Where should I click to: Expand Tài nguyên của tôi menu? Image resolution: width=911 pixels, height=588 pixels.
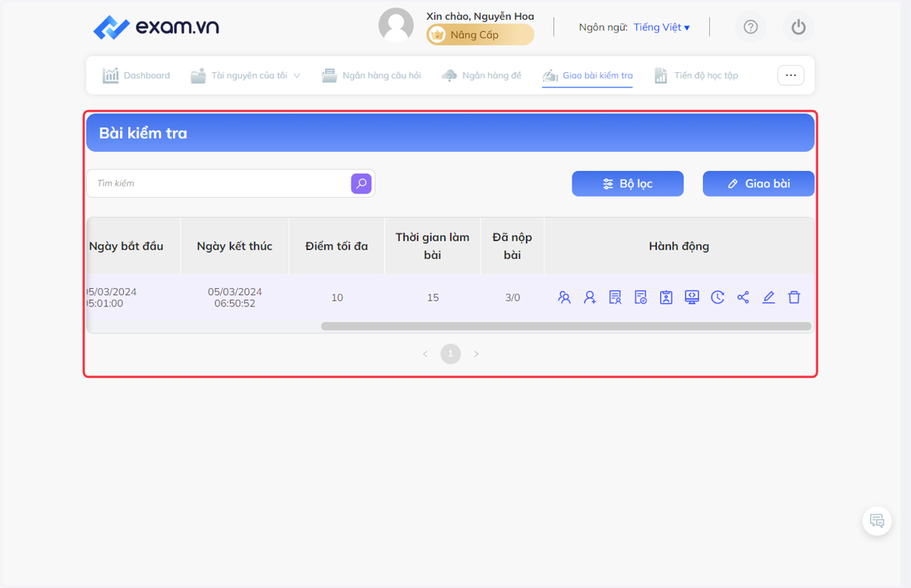click(246, 76)
